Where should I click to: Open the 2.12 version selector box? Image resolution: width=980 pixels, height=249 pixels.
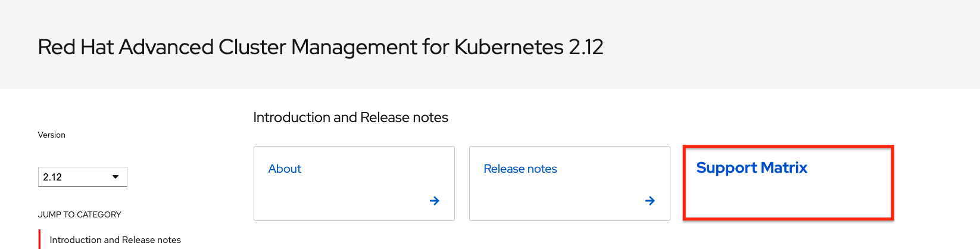pos(83,177)
